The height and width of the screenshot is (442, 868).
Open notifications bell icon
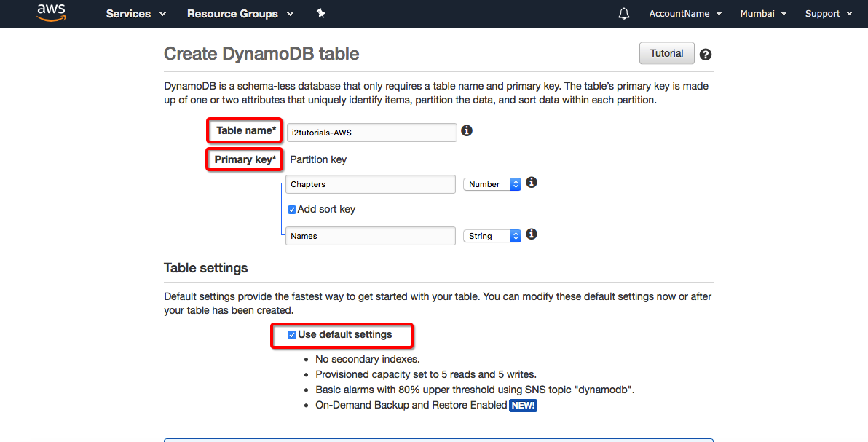(x=624, y=14)
